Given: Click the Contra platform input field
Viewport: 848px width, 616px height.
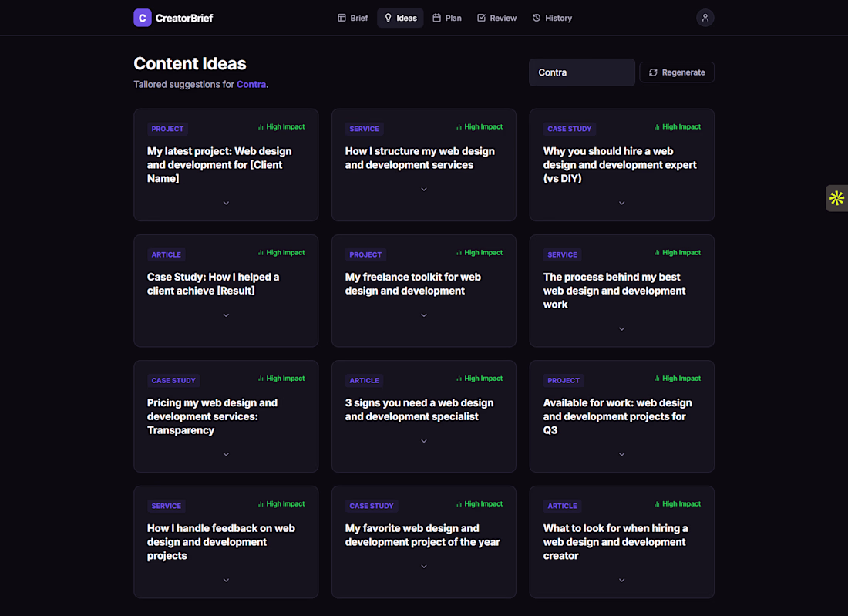Looking at the screenshot, I should click(x=582, y=72).
